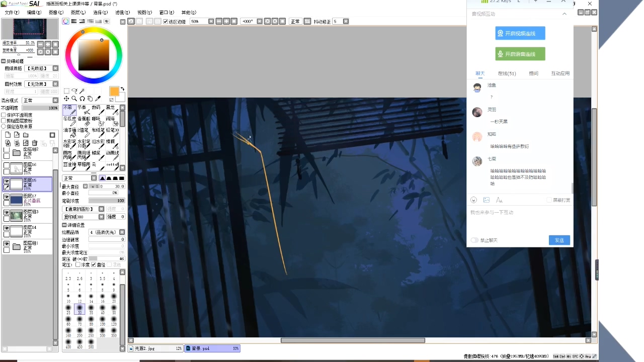
Task: Pick brush size 30 preset
Action: click(79, 309)
